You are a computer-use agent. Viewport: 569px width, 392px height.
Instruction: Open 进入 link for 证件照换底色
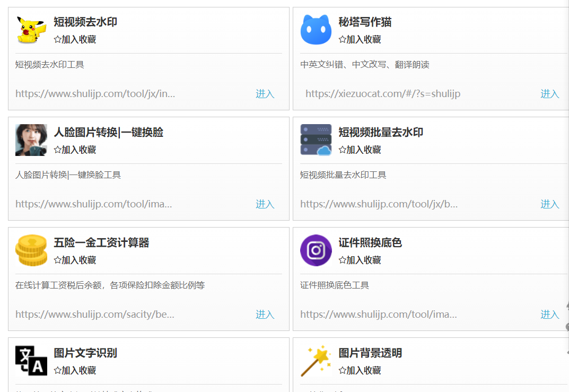click(x=550, y=314)
